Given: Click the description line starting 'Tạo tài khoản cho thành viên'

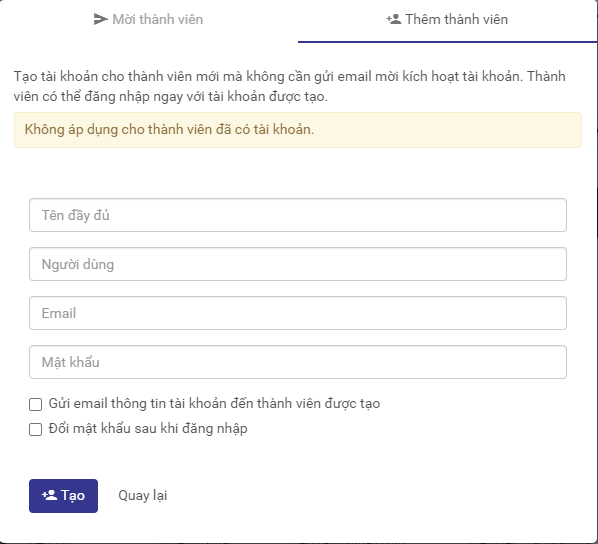Looking at the screenshot, I should pyautogui.click(x=289, y=76).
